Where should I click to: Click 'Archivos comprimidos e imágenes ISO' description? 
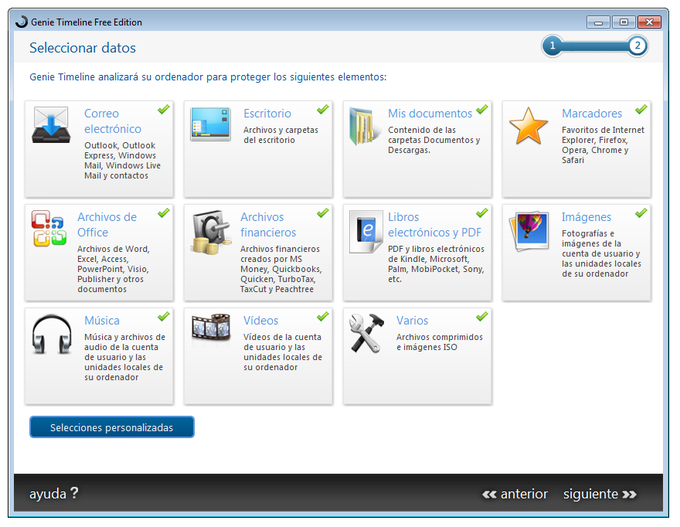point(439,342)
